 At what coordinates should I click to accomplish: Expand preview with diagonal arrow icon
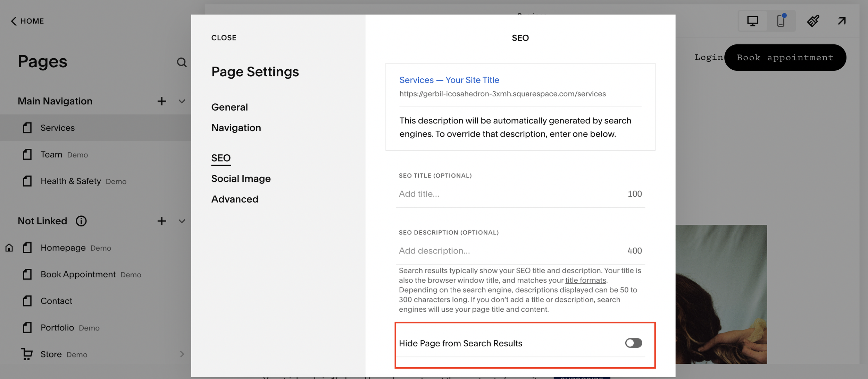[842, 21]
